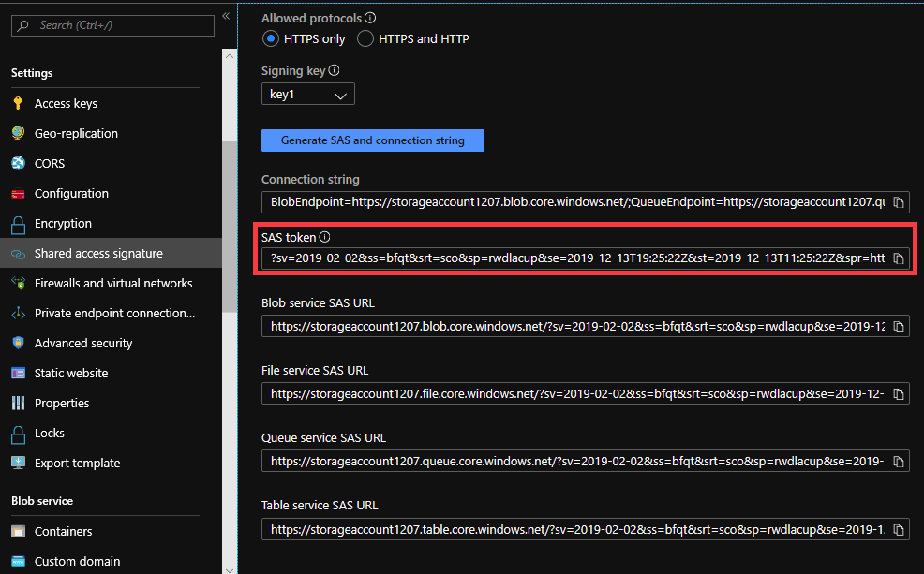Open the Signing key dropdown
This screenshot has width=924, height=574.
point(307,94)
